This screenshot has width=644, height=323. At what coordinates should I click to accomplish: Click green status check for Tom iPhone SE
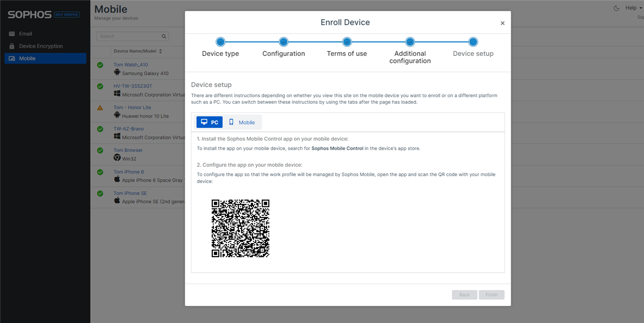coord(100,193)
